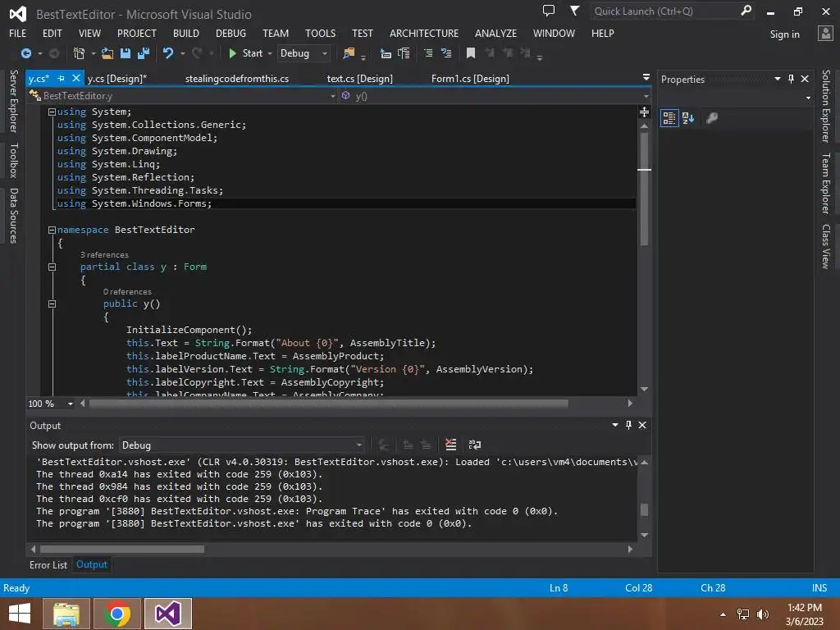Image resolution: width=840 pixels, height=630 pixels.
Task: Open the BUILD menu
Action: click(186, 33)
